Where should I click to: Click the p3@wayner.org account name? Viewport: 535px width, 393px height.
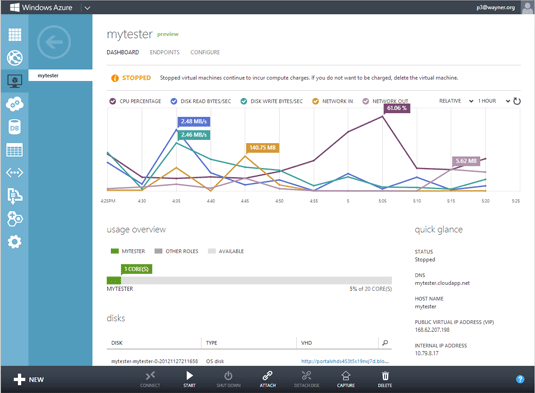pyautogui.click(x=495, y=8)
